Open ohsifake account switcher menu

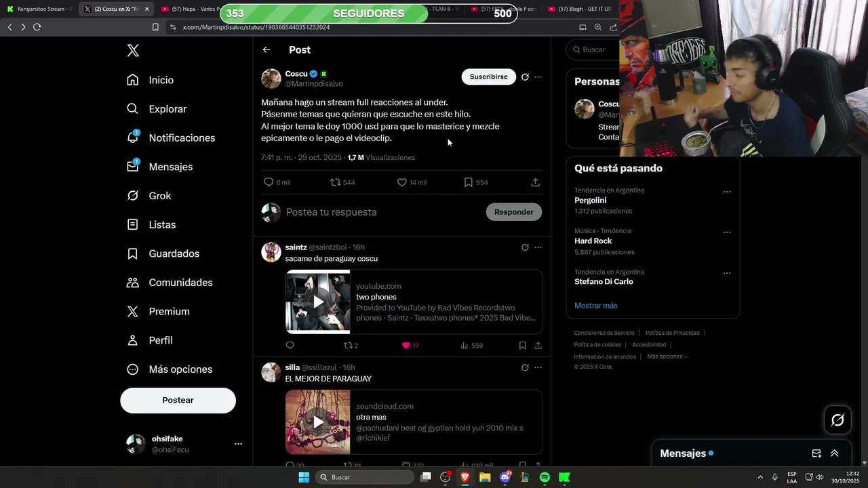[184, 444]
